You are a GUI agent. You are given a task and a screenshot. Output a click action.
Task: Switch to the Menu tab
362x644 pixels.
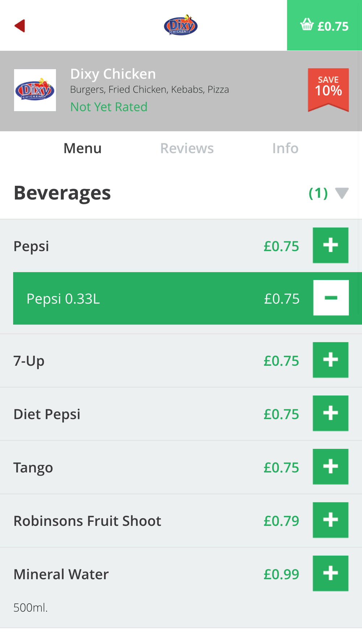point(83,148)
